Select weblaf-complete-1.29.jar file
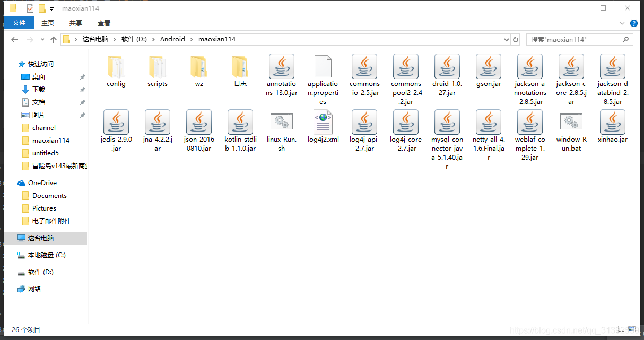Viewport: 644px width, 340px height. pyautogui.click(x=530, y=136)
